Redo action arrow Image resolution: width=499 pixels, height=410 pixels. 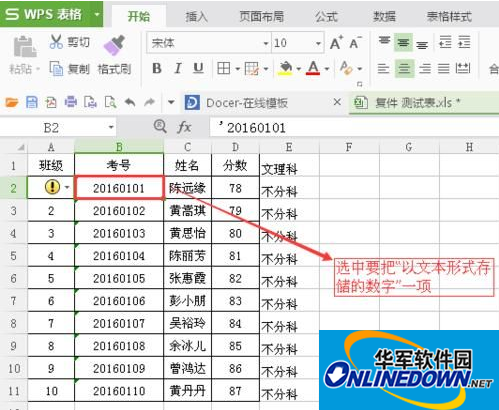[x=150, y=102]
